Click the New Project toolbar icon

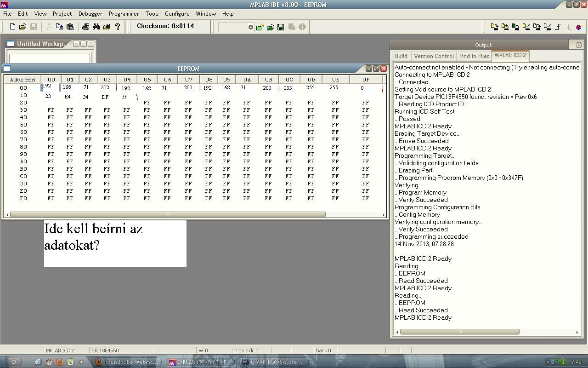click(260, 27)
